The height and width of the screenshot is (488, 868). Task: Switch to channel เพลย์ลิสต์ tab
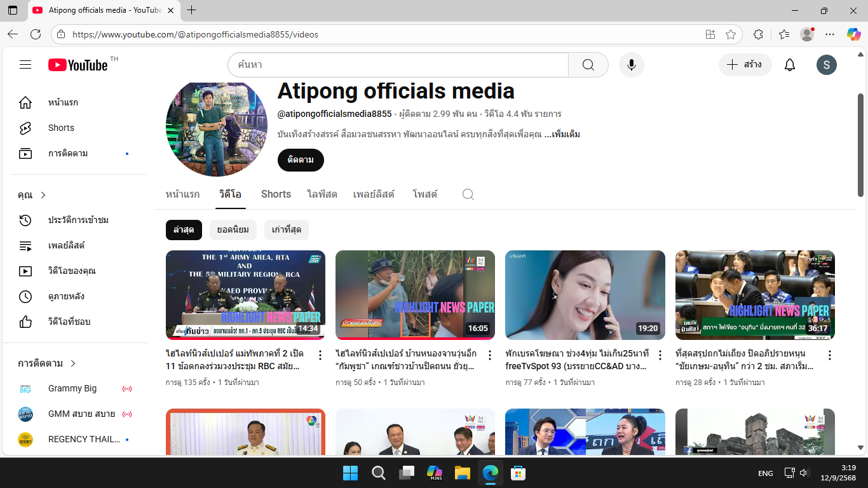(374, 194)
